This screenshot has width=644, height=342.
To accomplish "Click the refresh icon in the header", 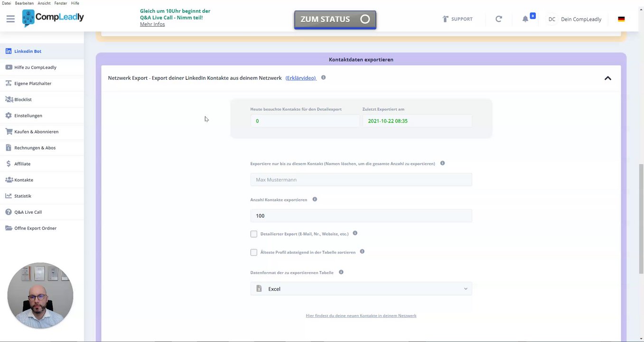I will click(499, 19).
